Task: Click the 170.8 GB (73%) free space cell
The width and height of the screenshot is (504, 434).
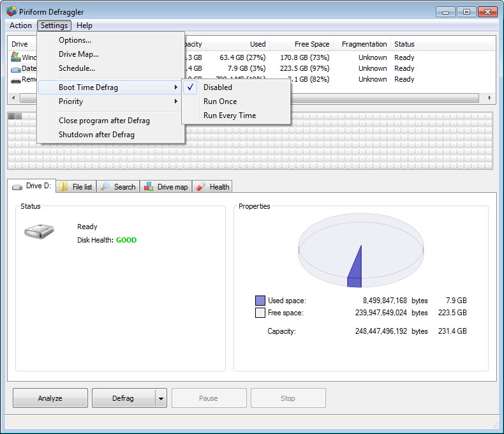Action: (x=304, y=57)
